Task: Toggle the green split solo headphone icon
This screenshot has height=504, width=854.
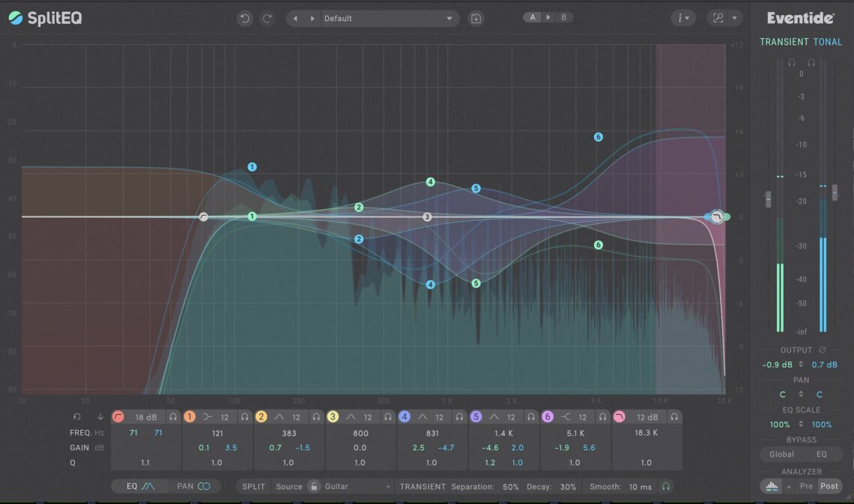Action: pyautogui.click(x=665, y=487)
